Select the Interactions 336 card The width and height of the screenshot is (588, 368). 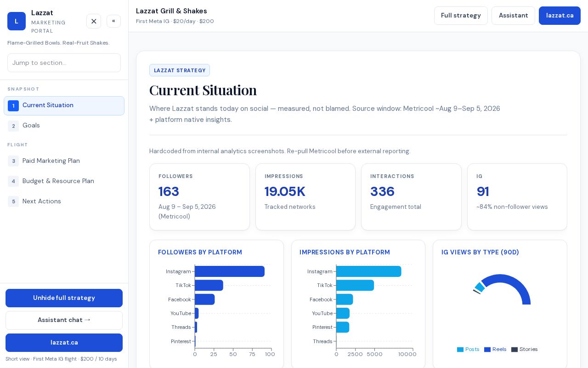[x=411, y=197]
